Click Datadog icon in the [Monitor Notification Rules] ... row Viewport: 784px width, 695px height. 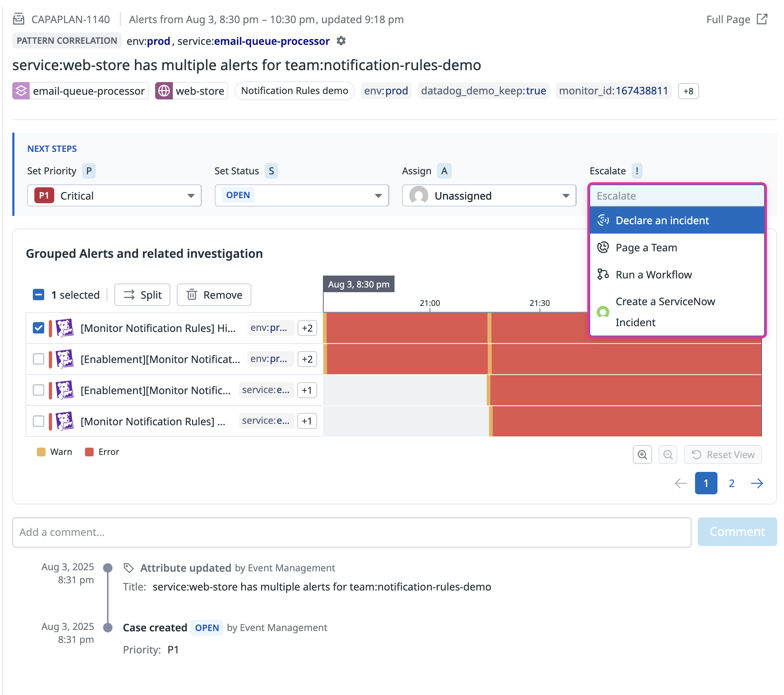pyautogui.click(x=64, y=421)
